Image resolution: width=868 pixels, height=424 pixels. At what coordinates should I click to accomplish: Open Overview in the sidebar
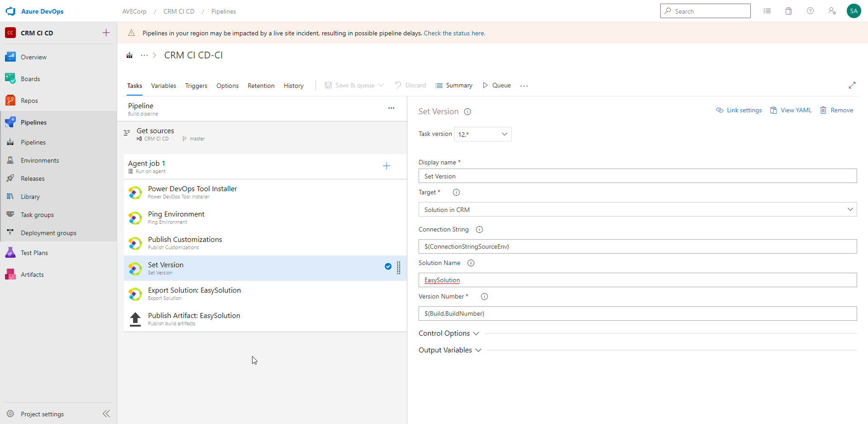[x=58, y=57]
